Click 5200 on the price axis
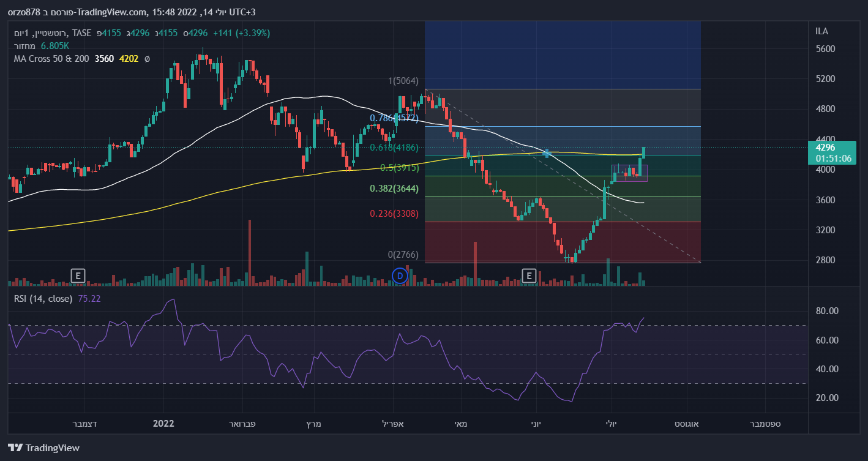Viewport: 868px width, 461px height. (825, 79)
